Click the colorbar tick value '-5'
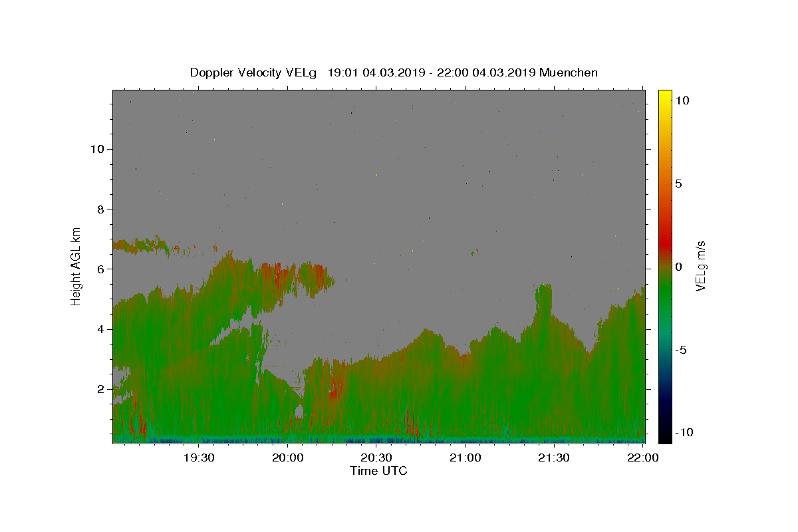 tap(680, 350)
